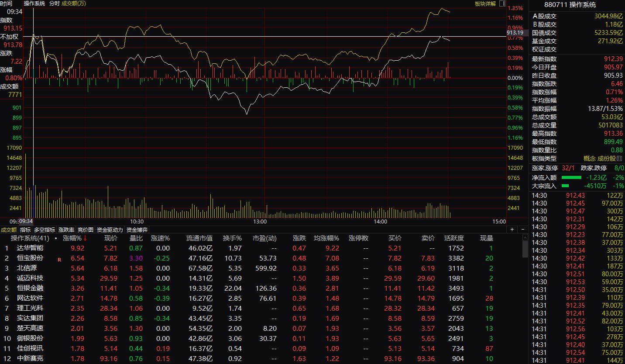Sort list by 市盈(动) column
The height and width of the screenshot is (364, 625).
(264, 238)
